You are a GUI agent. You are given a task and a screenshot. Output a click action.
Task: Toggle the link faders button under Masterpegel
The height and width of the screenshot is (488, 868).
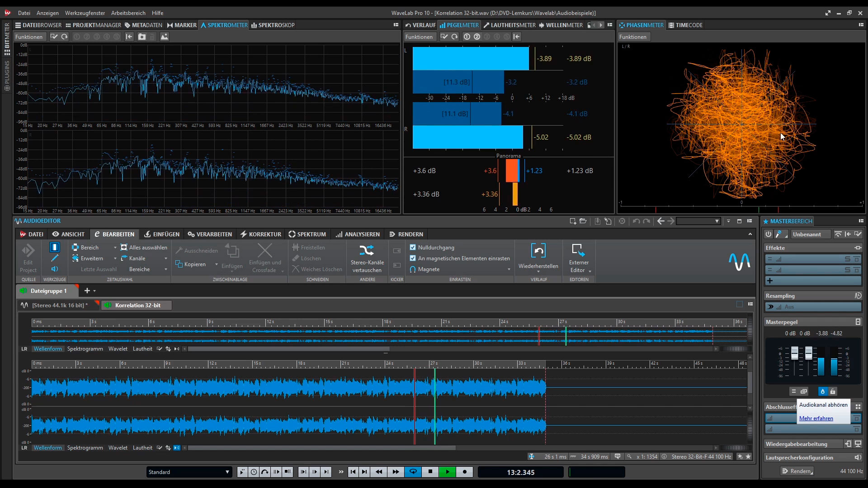(803, 391)
